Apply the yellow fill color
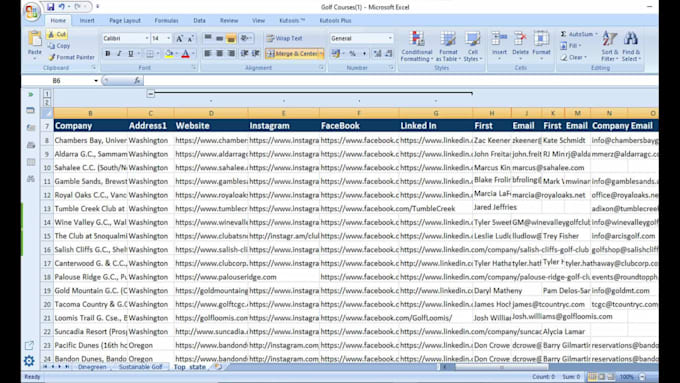 [169, 53]
